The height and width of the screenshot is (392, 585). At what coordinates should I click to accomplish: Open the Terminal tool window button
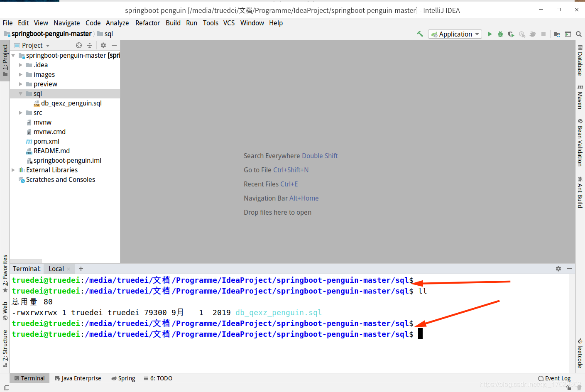click(29, 378)
